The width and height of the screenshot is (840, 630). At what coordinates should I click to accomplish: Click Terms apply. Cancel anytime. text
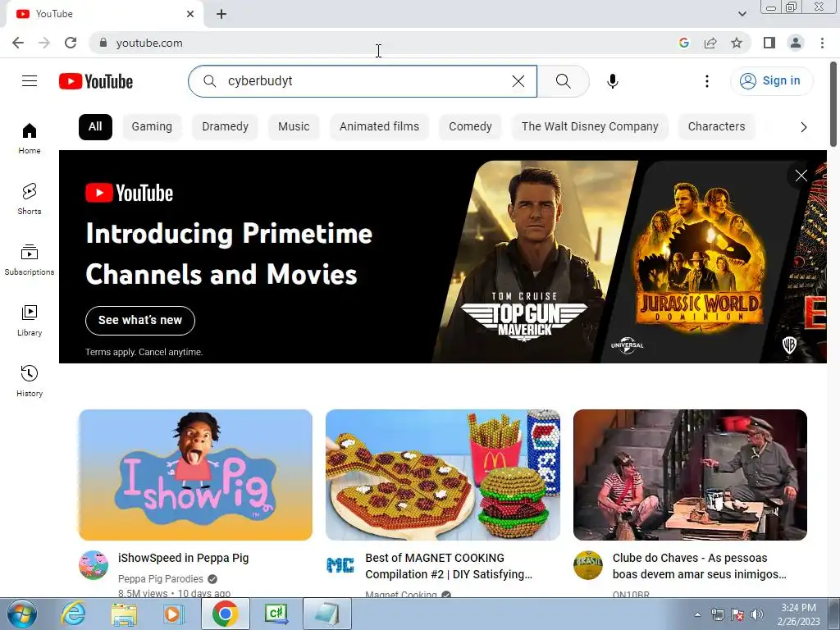click(144, 352)
